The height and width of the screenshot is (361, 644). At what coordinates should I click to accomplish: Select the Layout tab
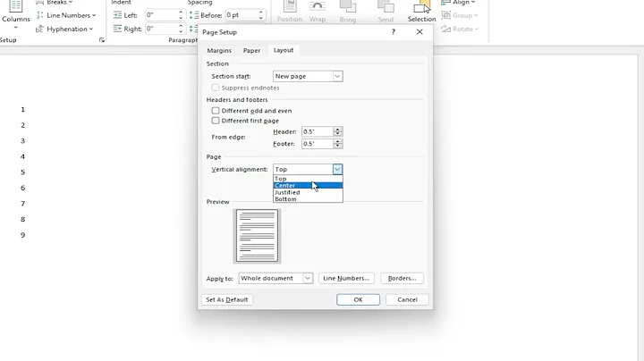coord(284,50)
